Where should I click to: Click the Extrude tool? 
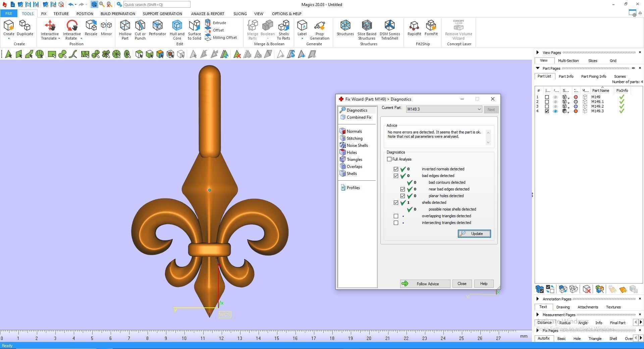point(216,23)
